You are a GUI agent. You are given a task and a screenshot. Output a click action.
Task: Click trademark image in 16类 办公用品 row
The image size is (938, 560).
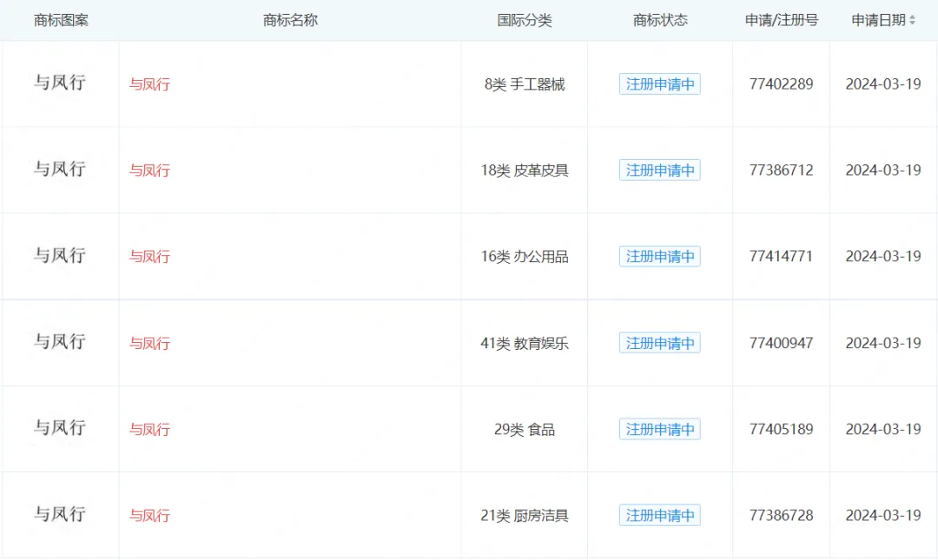[x=60, y=255]
